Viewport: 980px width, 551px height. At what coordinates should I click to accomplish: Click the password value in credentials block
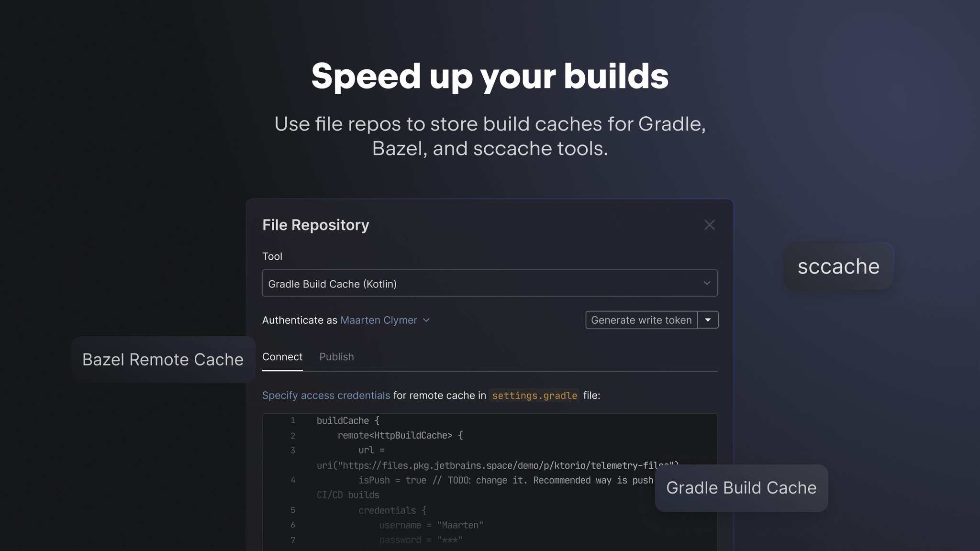tap(450, 540)
